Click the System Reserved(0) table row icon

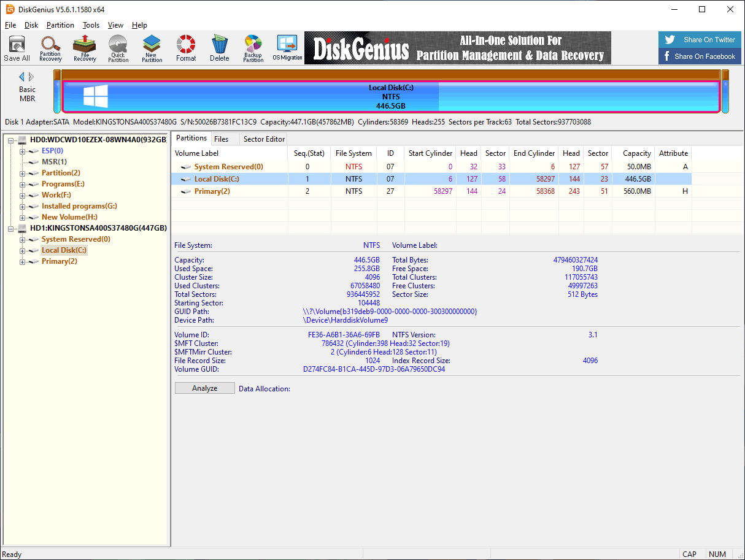click(186, 167)
